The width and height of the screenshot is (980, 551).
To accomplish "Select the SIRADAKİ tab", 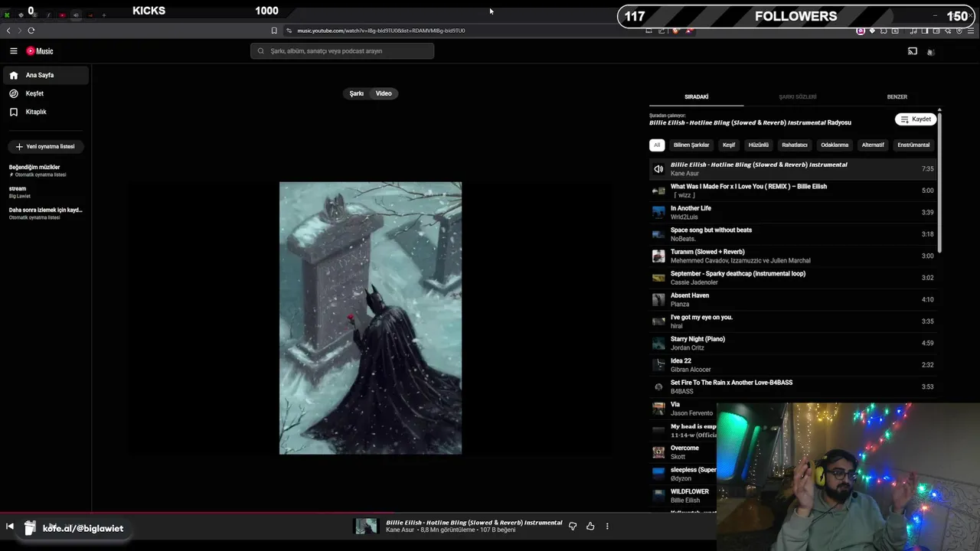I will coord(696,97).
